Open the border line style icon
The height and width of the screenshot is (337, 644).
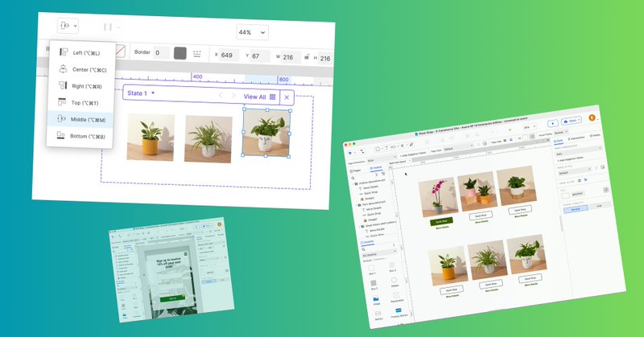pyautogui.click(x=197, y=54)
